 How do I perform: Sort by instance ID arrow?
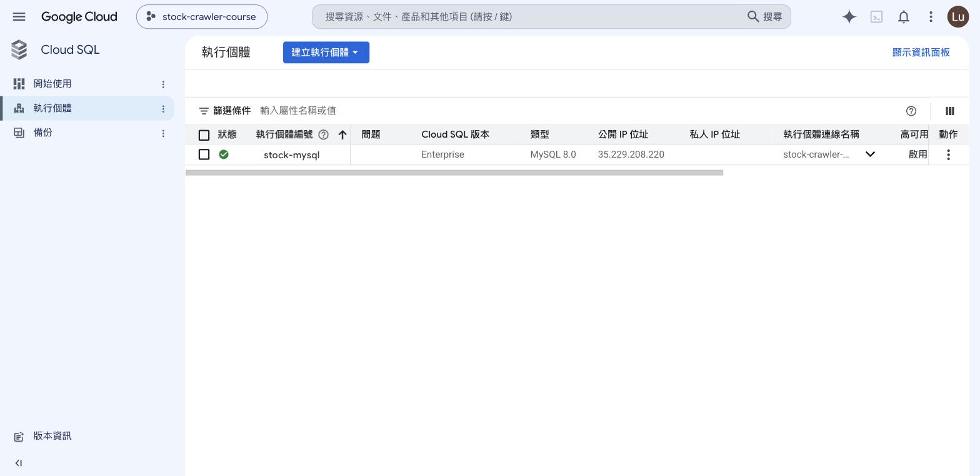coord(342,134)
